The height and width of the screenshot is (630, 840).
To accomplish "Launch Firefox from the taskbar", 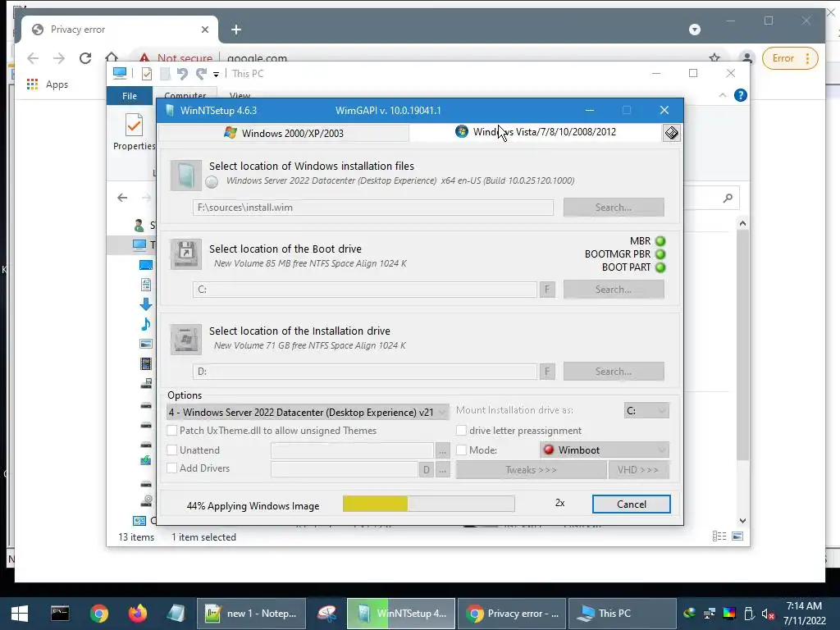I will [x=137, y=613].
